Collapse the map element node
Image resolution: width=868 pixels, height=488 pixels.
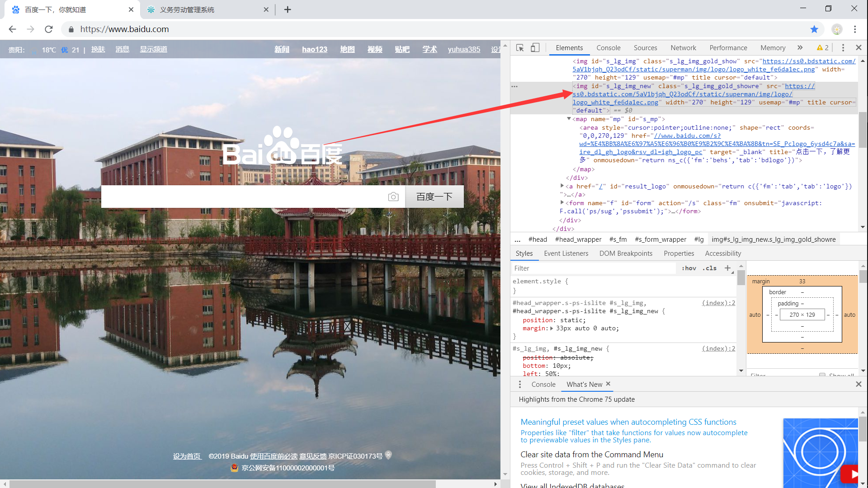coord(569,119)
